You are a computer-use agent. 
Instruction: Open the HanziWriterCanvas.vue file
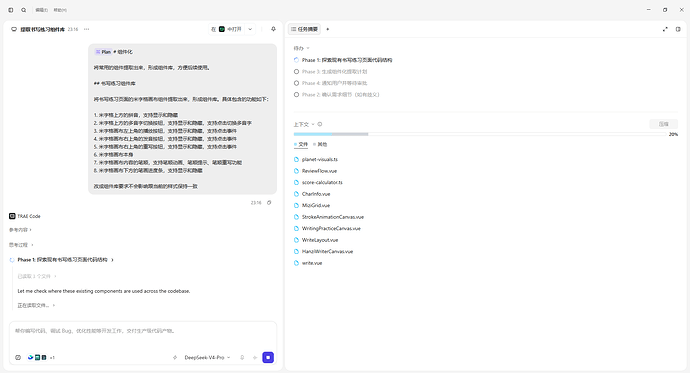327,252
